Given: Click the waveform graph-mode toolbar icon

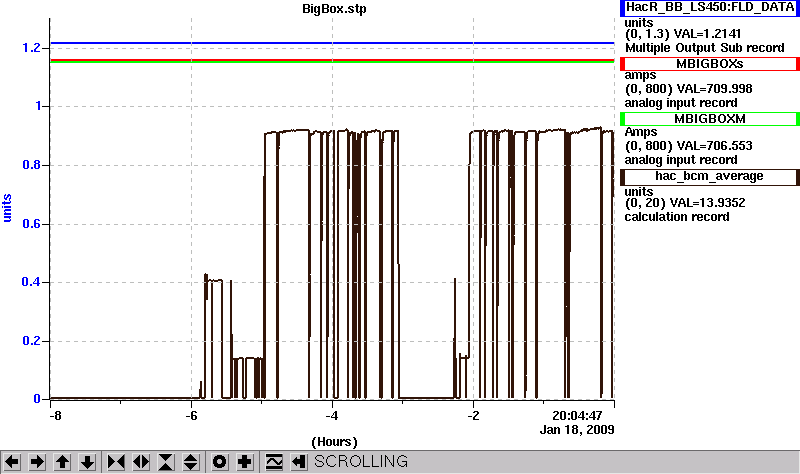Looking at the screenshot, I should pos(274,462).
